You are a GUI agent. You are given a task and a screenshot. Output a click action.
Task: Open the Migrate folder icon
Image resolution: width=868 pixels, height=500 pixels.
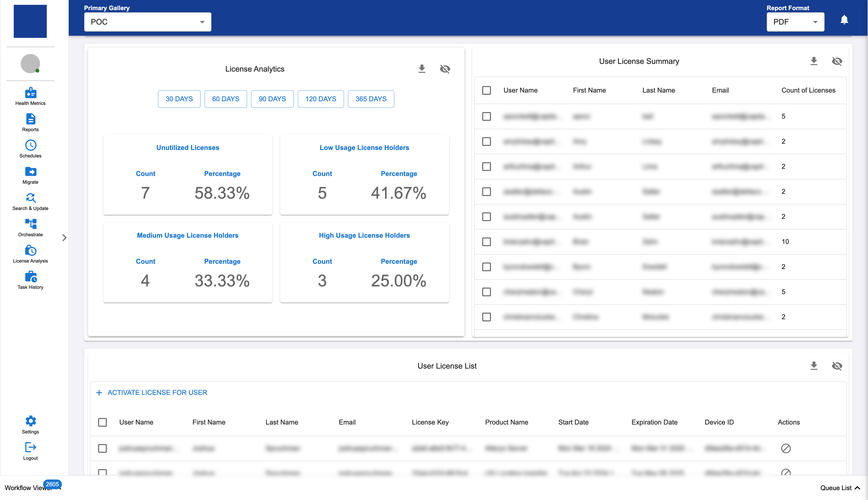(x=31, y=172)
